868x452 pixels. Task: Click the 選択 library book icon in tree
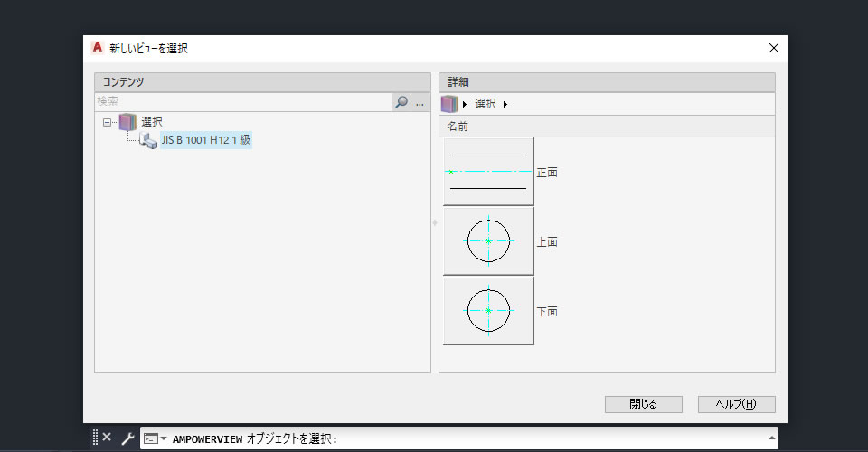(x=127, y=122)
